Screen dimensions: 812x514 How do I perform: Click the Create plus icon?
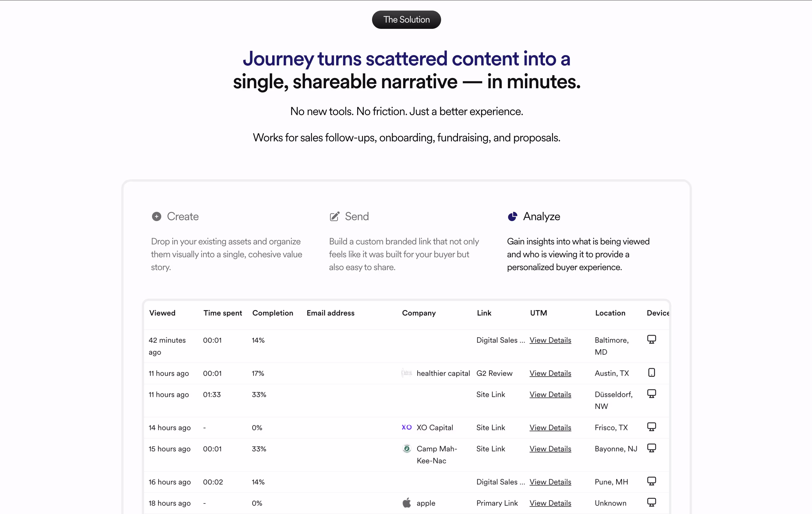pyautogui.click(x=156, y=216)
